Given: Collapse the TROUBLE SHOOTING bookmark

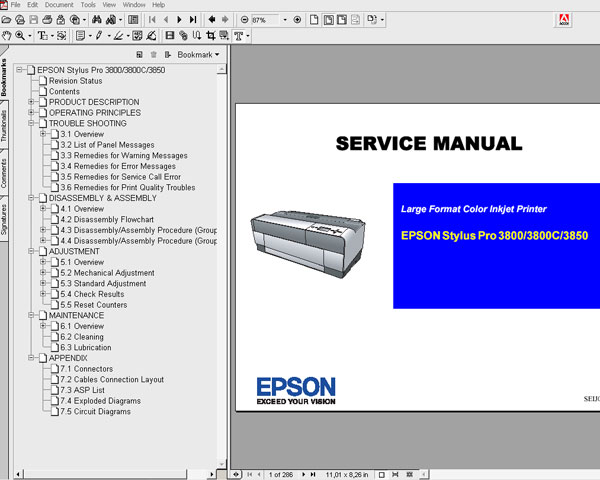Looking at the screenshot, I should click(31, 123).
